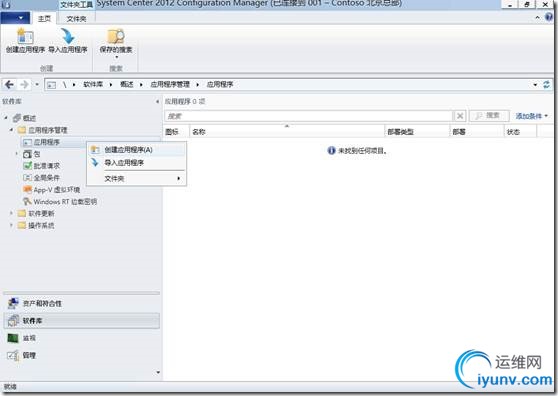Open the 文件夹 submenu in context menu
The height and width of the screenshot is (396, 558).
click(x=136, y=178)
